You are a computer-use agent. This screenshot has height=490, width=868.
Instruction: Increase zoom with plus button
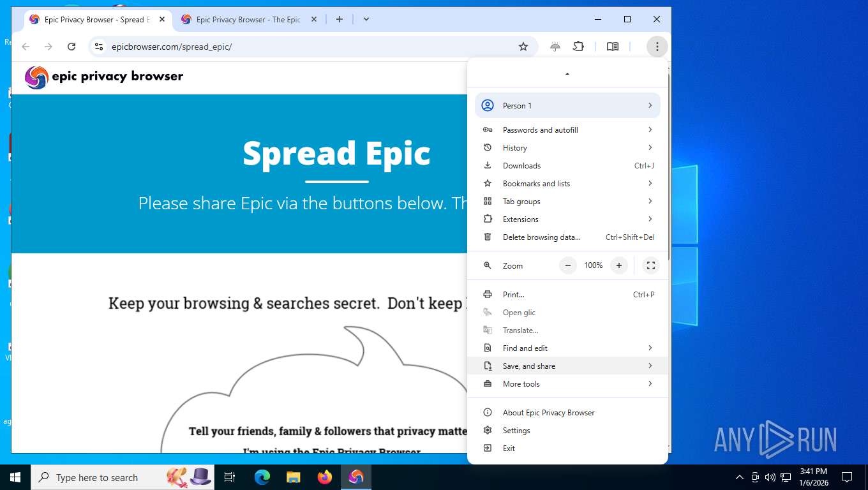pos(619,265)
